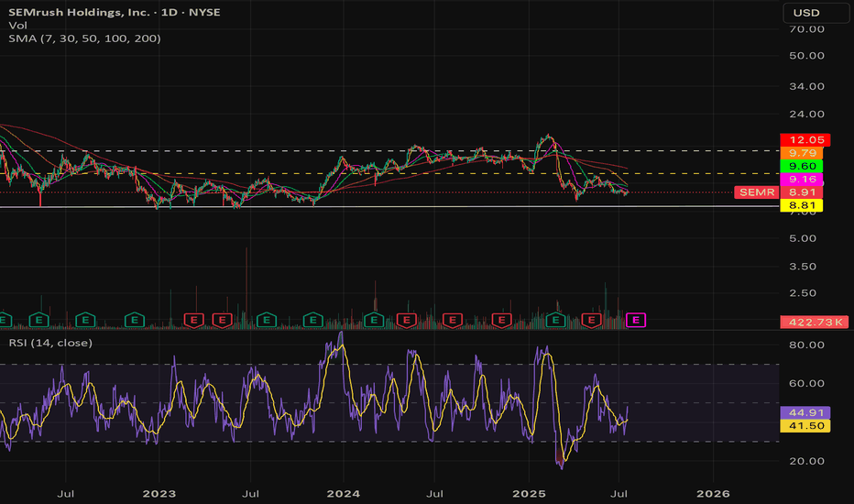
Task: Click the green earnings E marker just after the 2025 gridline
Action: point(555,321)
